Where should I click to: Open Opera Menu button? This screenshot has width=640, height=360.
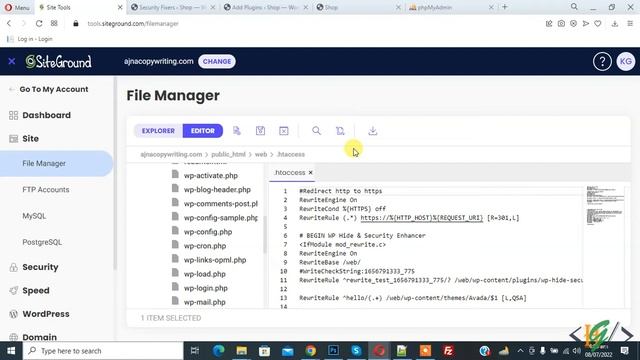coord(17,7)
